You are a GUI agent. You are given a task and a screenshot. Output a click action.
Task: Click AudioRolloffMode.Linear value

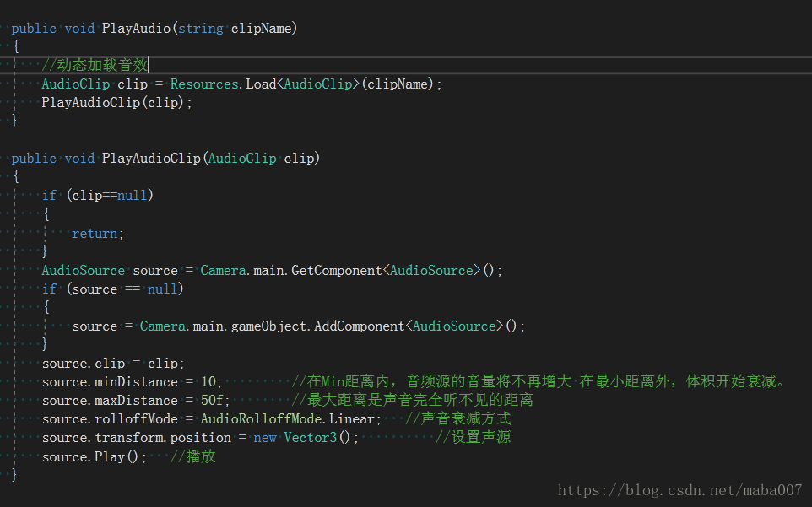[x=288, y=419]
